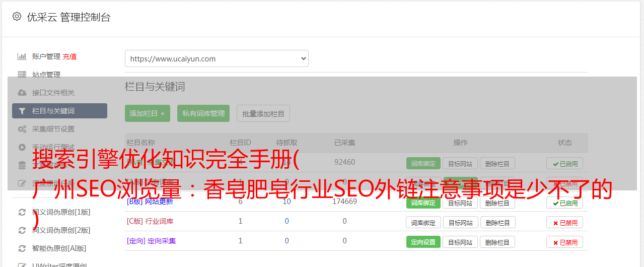Open 接口文件相关 in the sidebar
This screenshot has height=267, width=644.
click(53, 93)
